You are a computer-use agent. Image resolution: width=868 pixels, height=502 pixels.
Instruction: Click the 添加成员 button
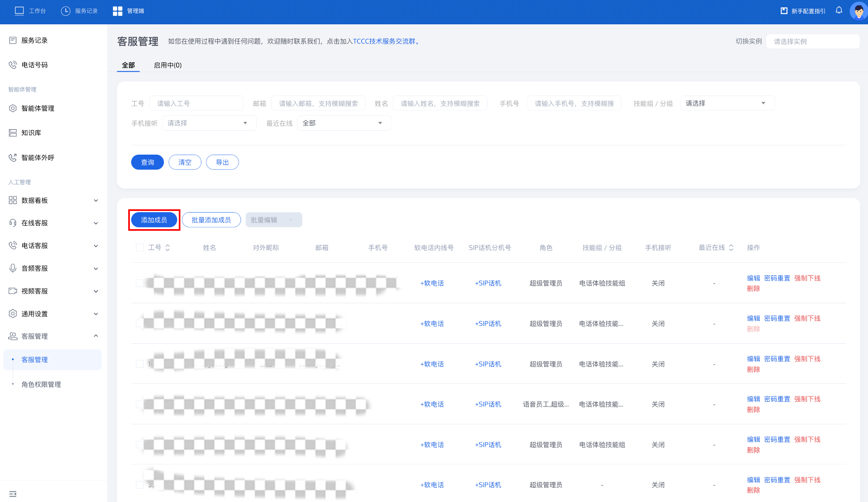pos(154,220)
